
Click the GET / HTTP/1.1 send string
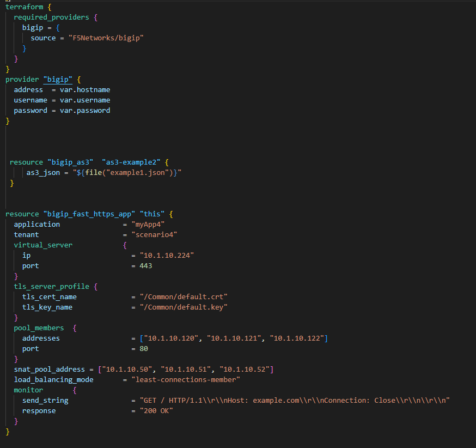295,401
